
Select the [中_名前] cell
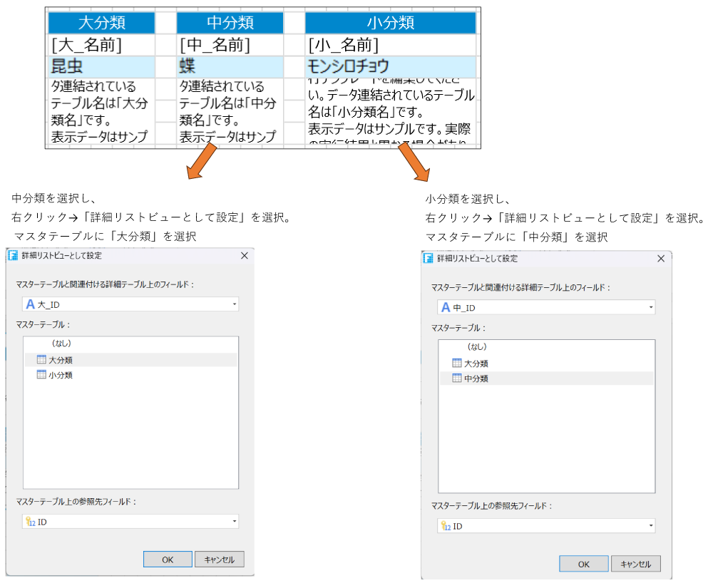tap(230, 45)
